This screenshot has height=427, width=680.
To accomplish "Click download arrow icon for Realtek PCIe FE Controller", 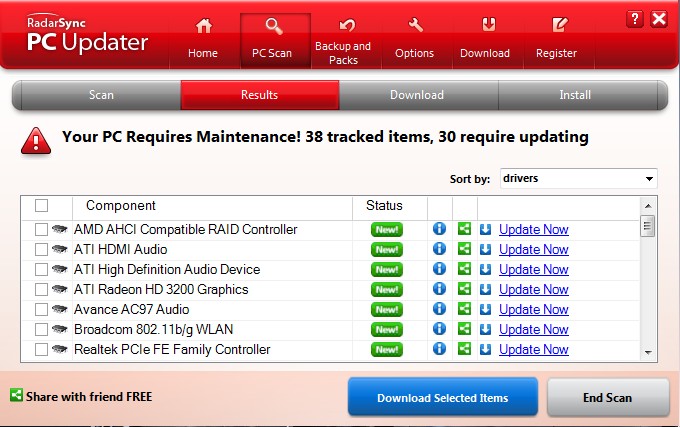I will tap(485, 349).
